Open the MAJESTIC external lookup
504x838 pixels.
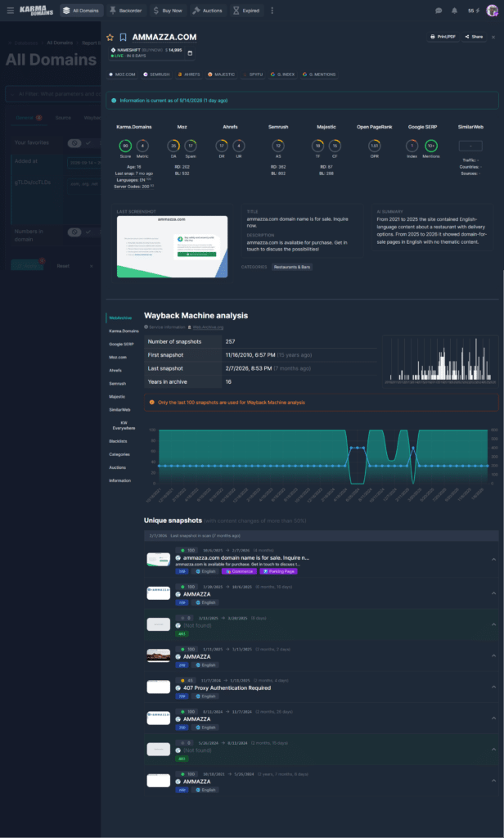(x=222, y=74)
